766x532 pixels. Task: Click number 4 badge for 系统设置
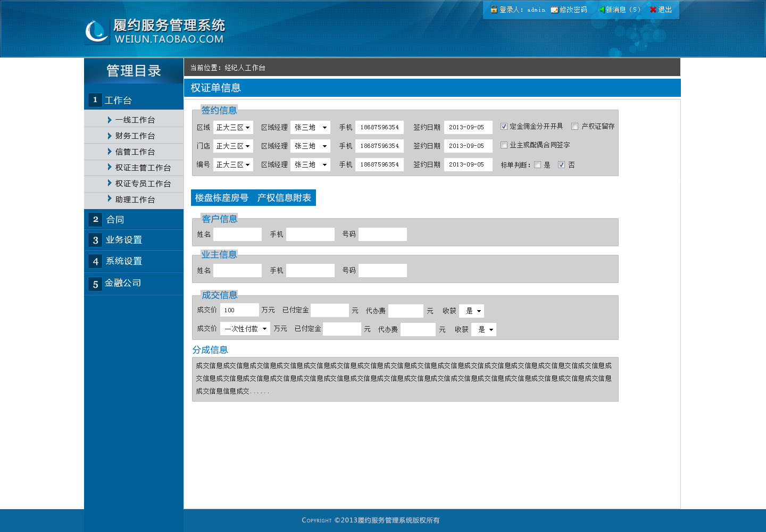pos(95,261)
